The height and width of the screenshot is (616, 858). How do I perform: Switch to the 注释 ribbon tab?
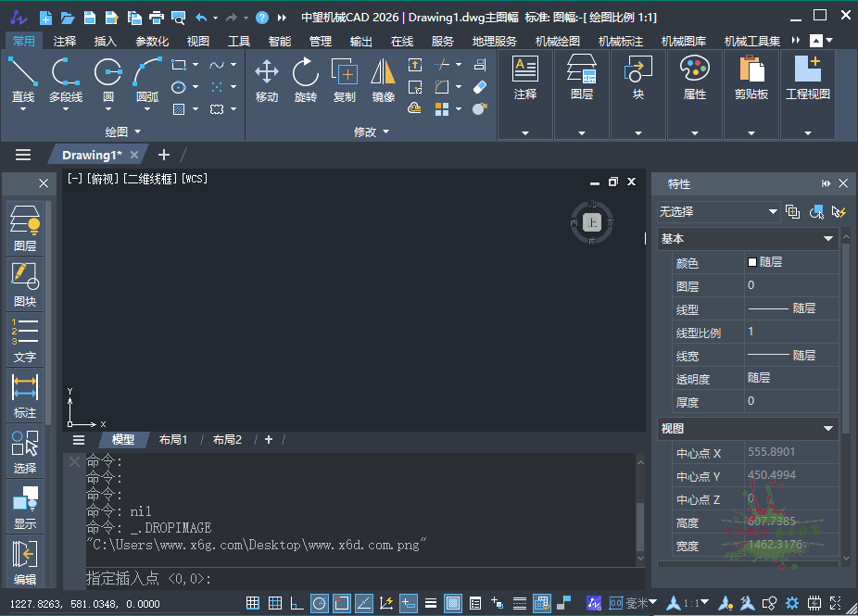tap(64, 40)
